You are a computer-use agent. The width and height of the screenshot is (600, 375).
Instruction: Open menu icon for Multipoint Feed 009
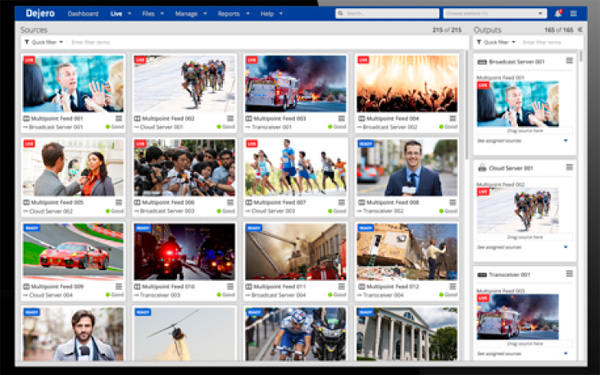[x=119, y=287]
